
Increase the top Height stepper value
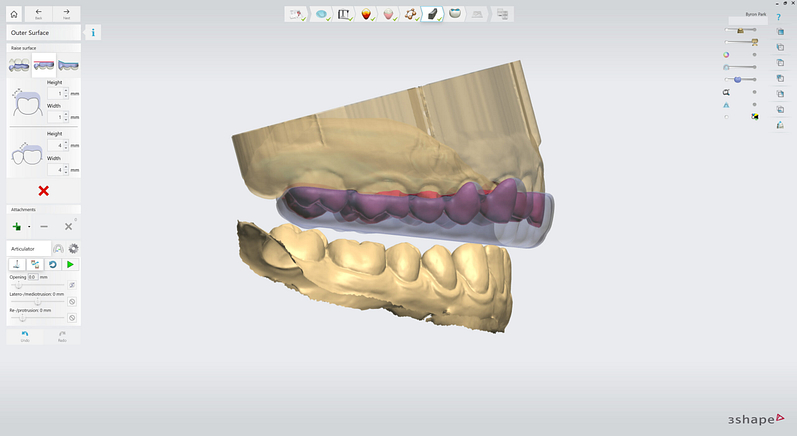(66, 90)
